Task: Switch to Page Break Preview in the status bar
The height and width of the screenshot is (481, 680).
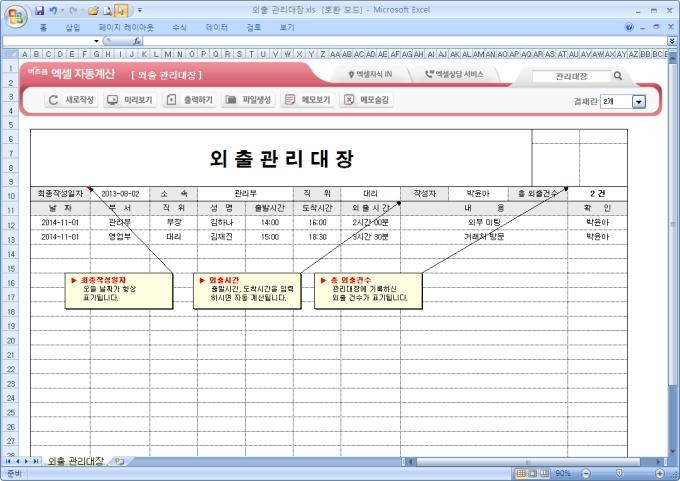Action: tap(544, 473)
